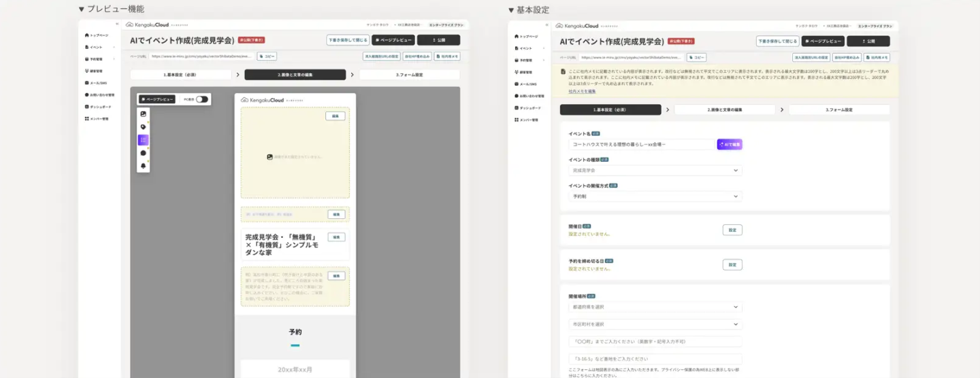Open ダッシュボード in the right screen's sidebar

(x=530, y=107)
